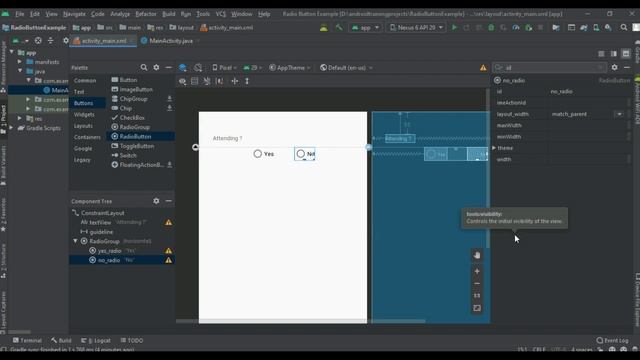Open the TODO tool window

tap(132, 340)
